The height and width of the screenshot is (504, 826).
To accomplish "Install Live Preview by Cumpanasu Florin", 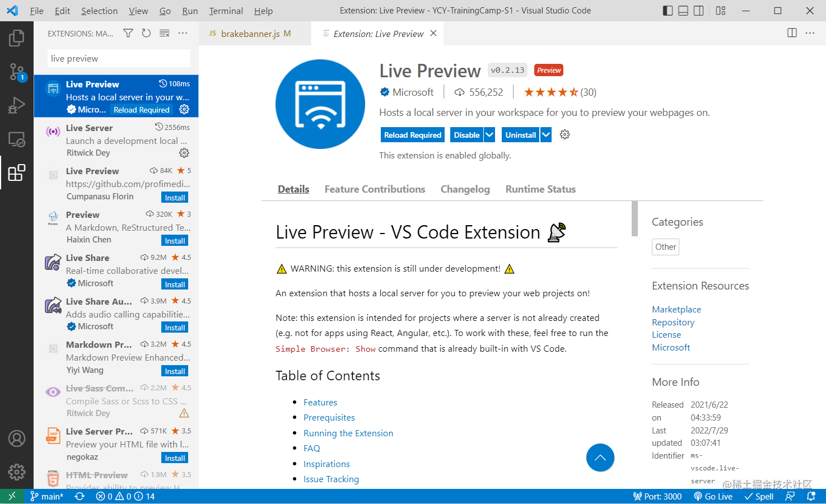I will pos(175,198).
